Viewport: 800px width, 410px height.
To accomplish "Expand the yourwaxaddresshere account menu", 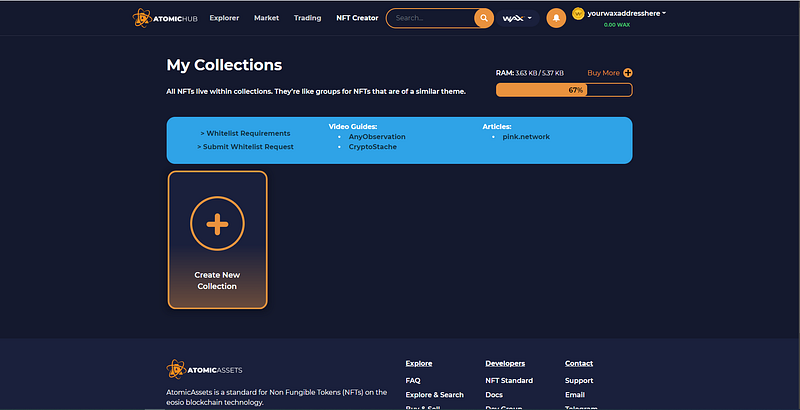I will pos(627,13).
